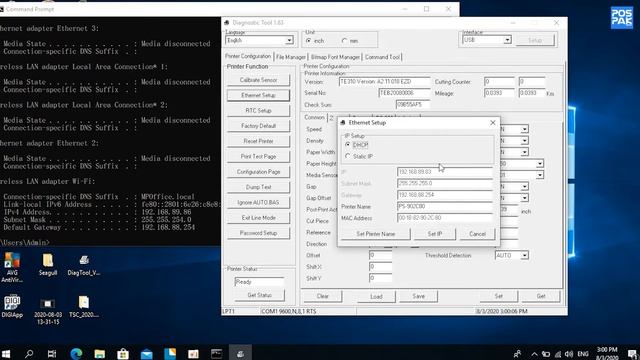Expand the dropdown right of the Density row

tap(524, 141)
